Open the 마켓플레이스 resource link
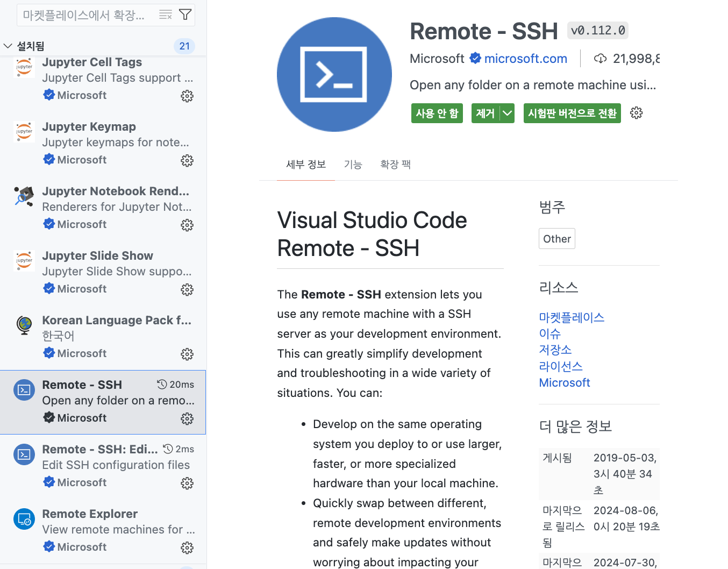728x569 pixels. [572, 317]
